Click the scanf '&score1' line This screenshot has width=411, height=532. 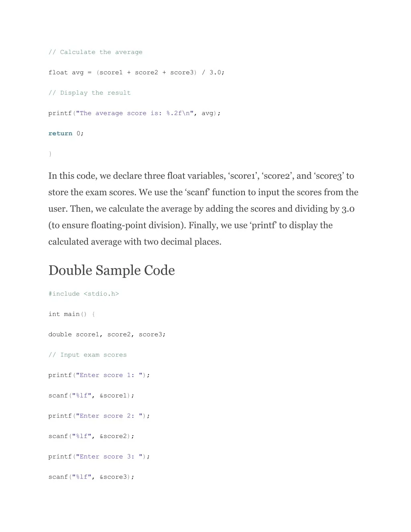(91, 395)
